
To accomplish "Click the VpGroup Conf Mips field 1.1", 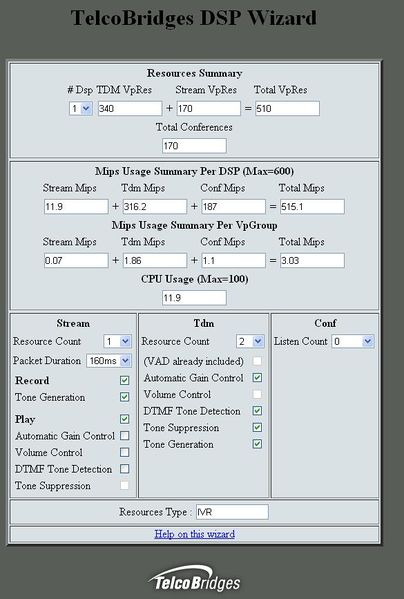I will tap(233, 261).
